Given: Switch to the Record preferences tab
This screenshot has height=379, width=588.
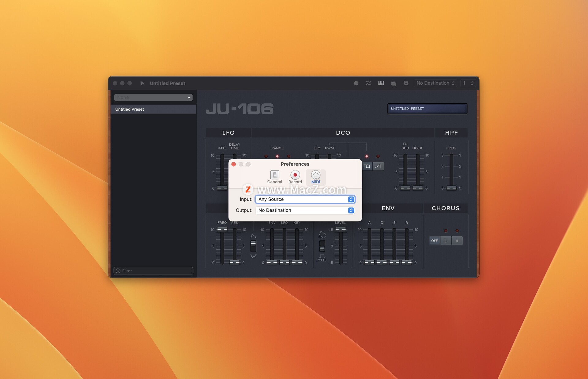Looking at the screenshot, I should click(x=295, y=177).
